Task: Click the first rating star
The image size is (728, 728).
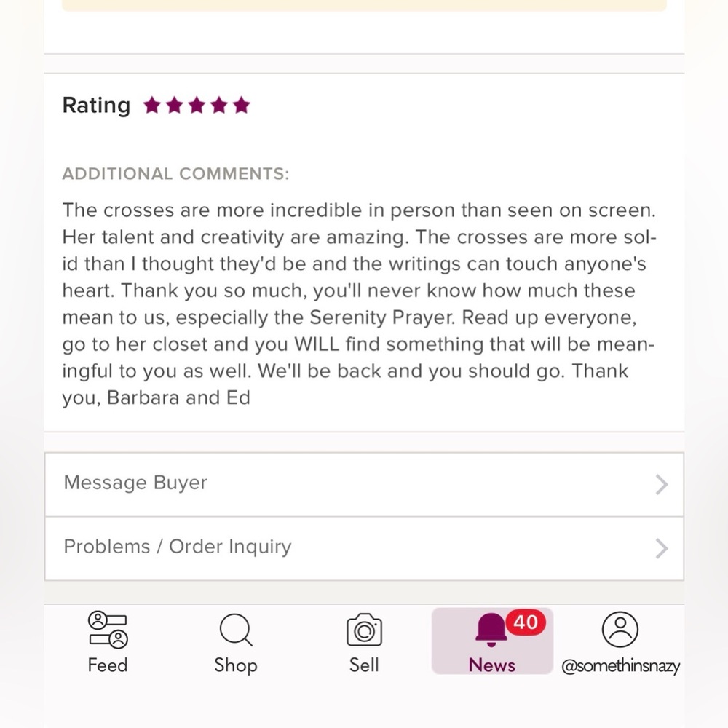Action: (152, 106)
